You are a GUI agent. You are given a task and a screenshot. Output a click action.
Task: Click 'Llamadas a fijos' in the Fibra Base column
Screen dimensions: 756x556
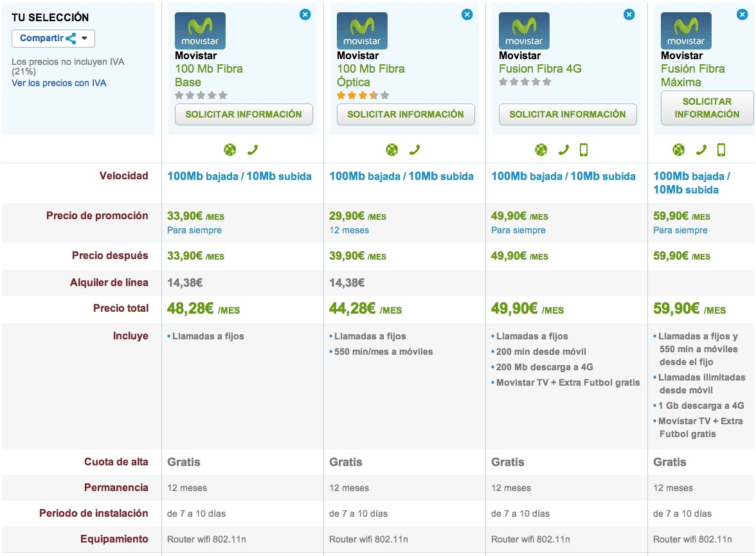tap(208, 337)
